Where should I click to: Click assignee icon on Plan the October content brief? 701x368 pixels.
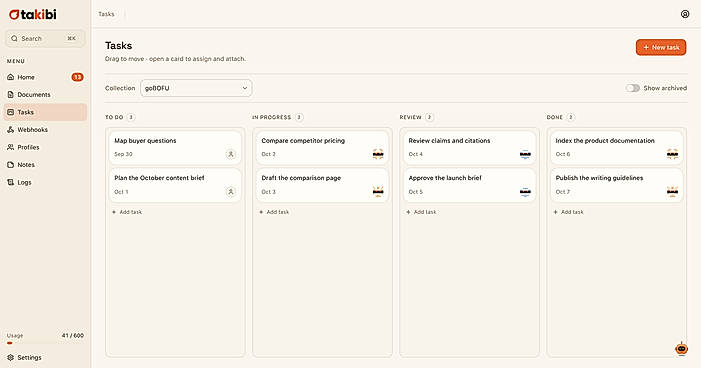click(231, 191)
